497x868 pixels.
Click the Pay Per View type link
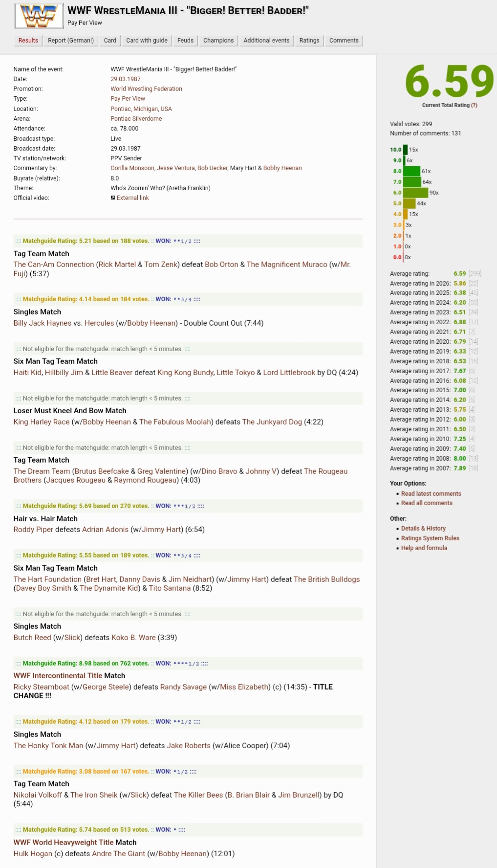pyautogui.click(x=128, y=99)
